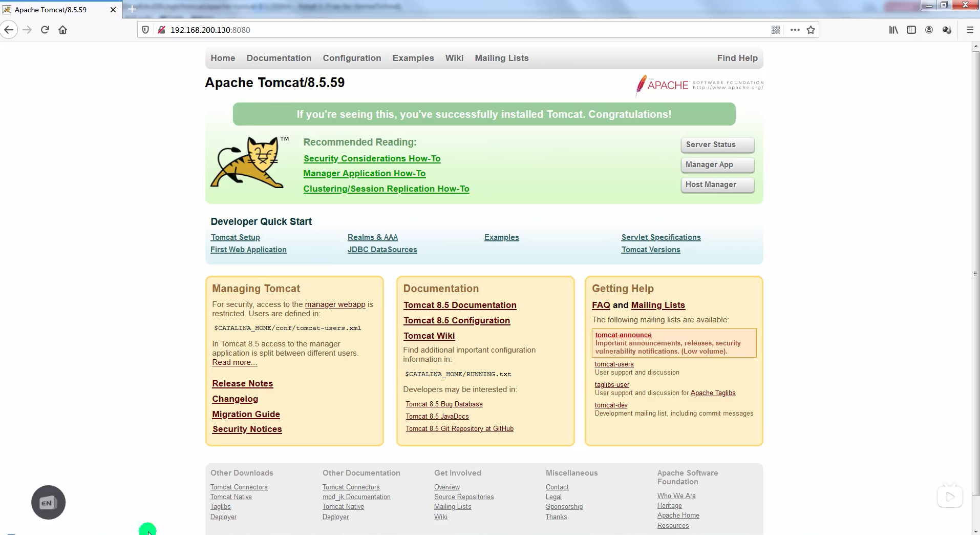Open Servlet Specifications link
The height and width of the screenshot is (535, 980).
tap(661, 237)
